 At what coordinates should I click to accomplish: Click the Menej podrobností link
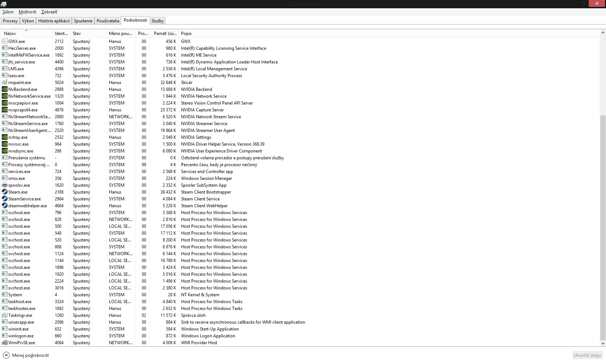pyautogui.click(x=30, y=355)
